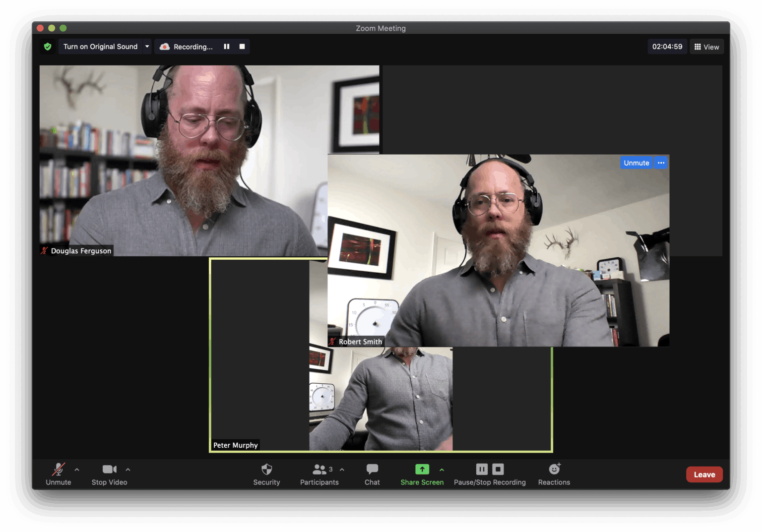Click the 02:04:59 meeting timer

[667, 46]
